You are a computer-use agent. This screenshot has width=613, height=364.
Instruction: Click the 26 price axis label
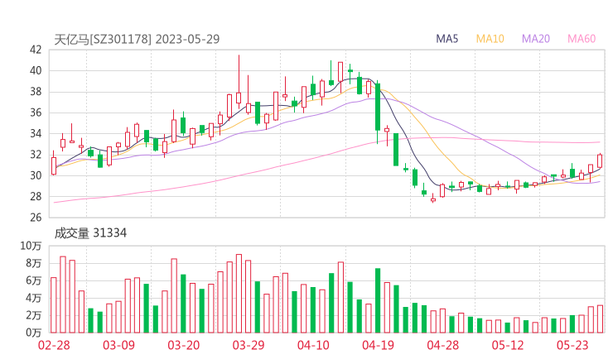tap(36, 218)
